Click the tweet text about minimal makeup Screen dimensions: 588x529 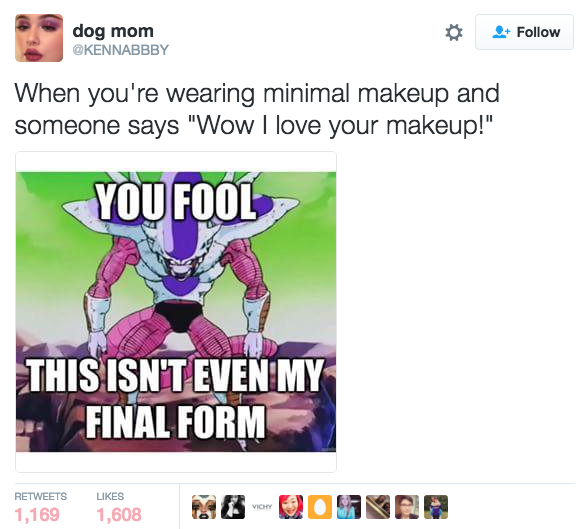(x=257, y=109)
